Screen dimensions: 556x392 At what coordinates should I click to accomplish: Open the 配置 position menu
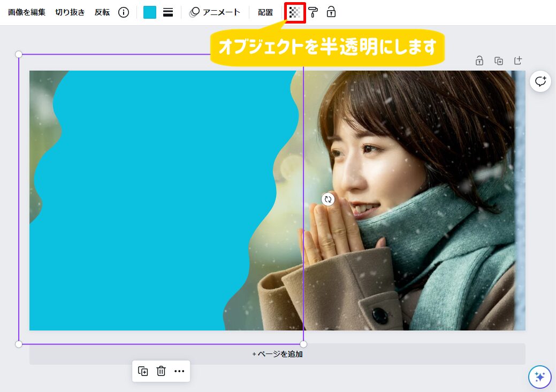tap(265, 12)
